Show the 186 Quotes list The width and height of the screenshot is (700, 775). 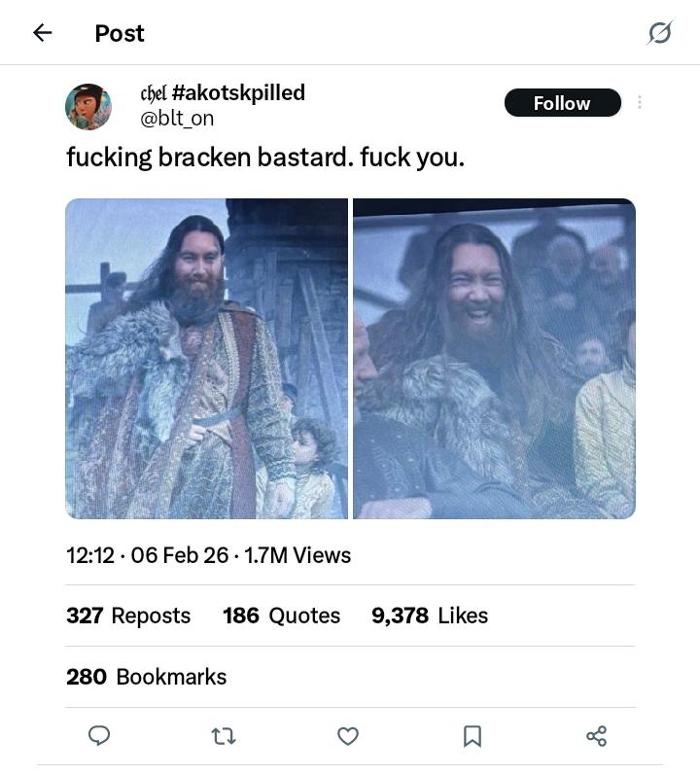coord(281,616)
